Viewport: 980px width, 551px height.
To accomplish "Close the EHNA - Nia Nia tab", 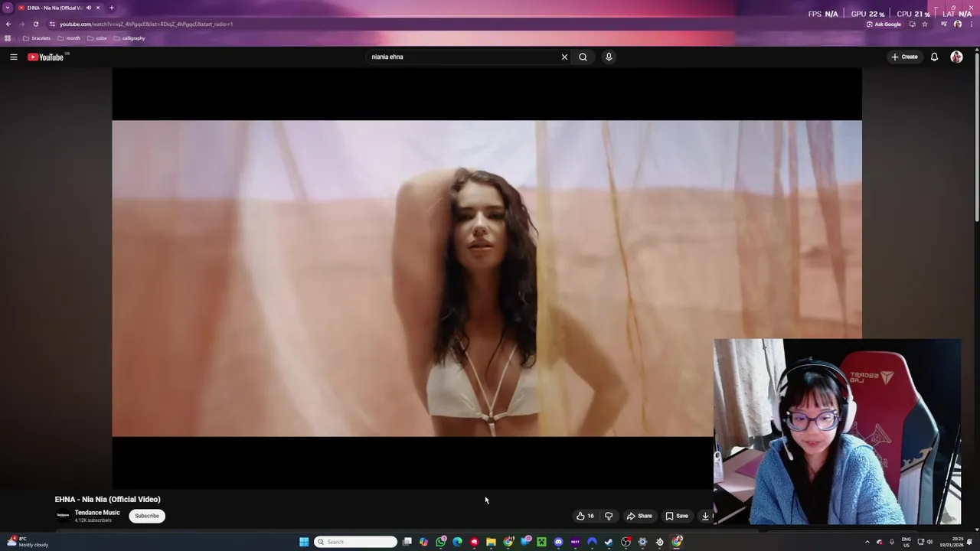I will 98,8.
